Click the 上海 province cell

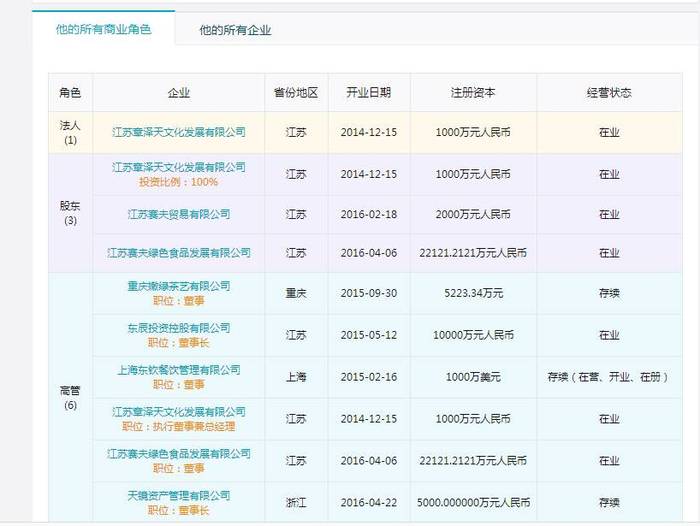(x=296, y=377)
